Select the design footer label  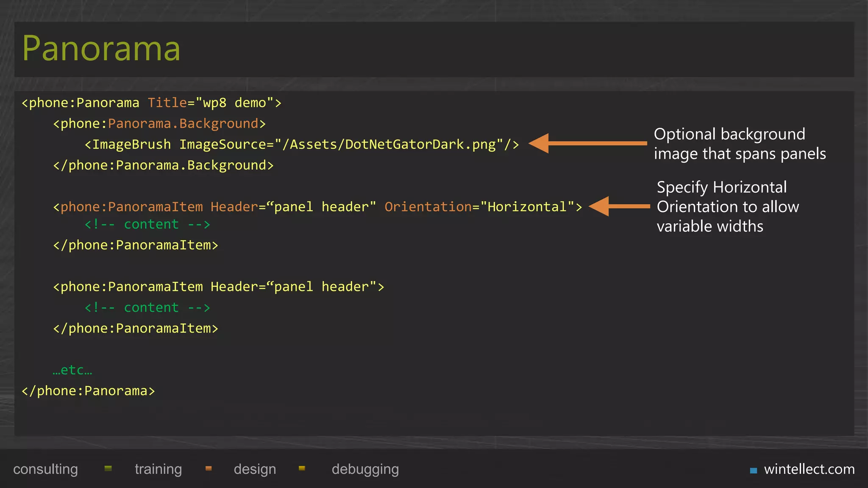coord(255,469)
